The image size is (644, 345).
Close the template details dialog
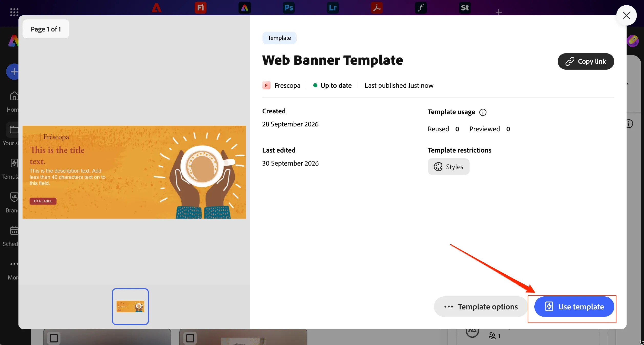(x=627, y=15)
